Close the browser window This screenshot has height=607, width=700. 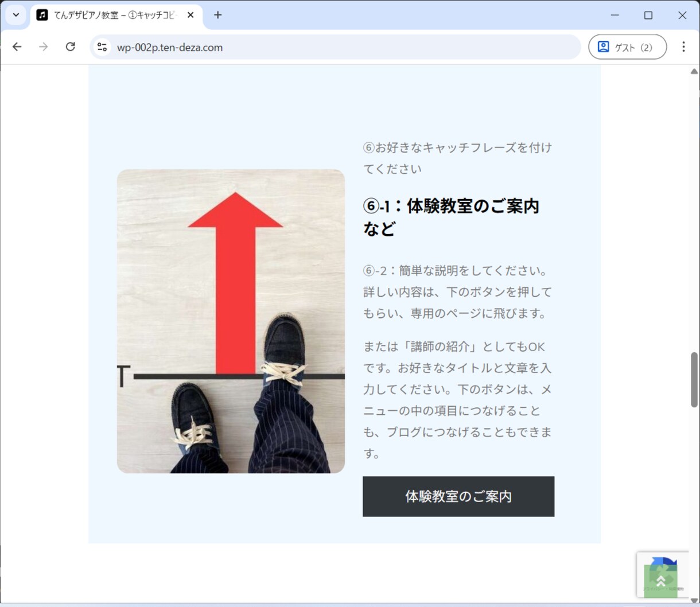[x=682, y=15]
